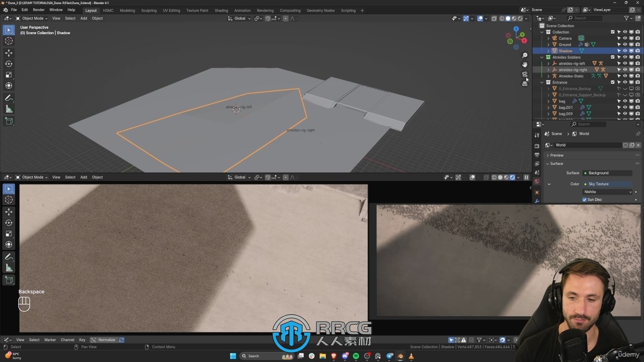The height and width of the screenshot is (362, 644).
Task: Click the outliner search field
Action: (x=586, y=18)
